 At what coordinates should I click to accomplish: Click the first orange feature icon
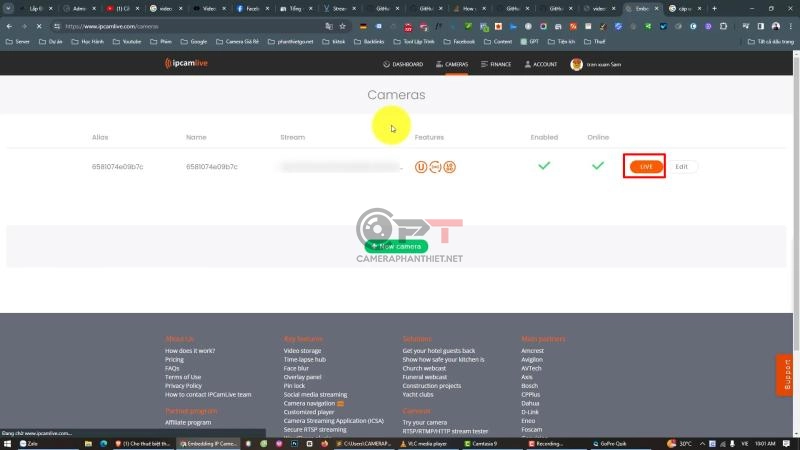coord(421,166)
